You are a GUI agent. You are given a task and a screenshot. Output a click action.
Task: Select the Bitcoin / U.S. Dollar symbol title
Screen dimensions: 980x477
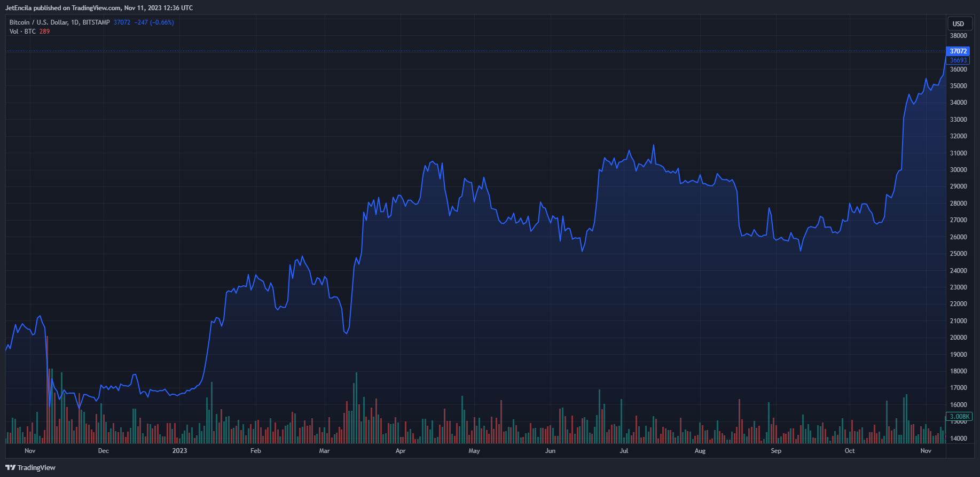pos(59,22)
